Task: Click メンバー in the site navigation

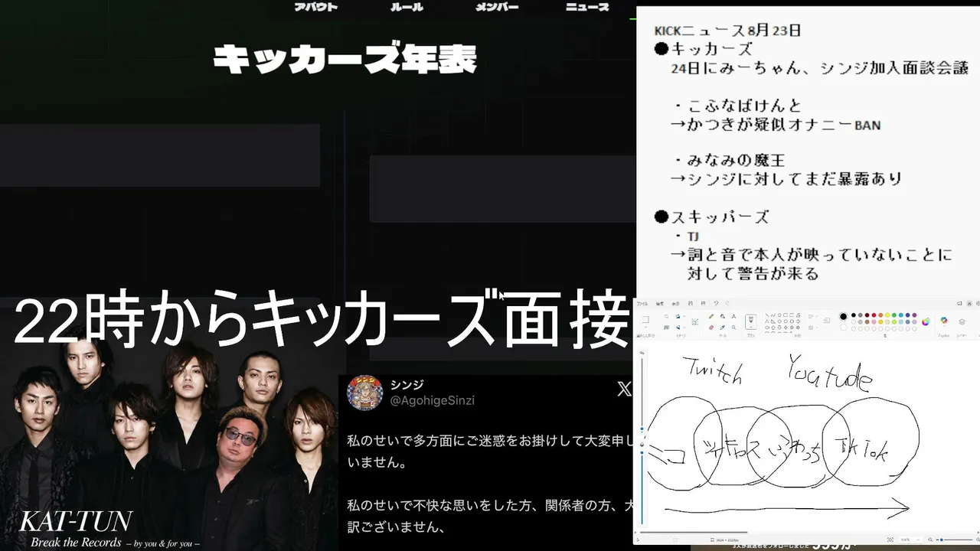Action: [x=497, y=7]
